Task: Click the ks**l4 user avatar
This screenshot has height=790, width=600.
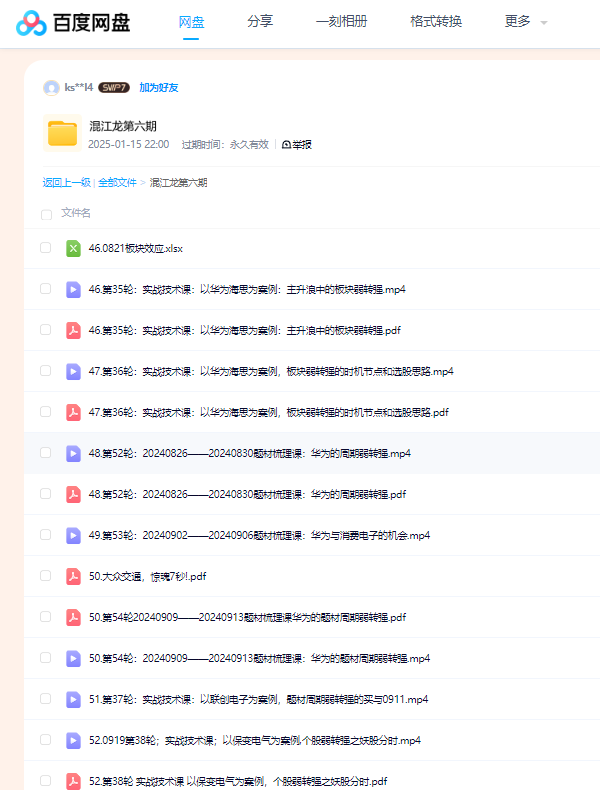Action: tap(51, 88)
